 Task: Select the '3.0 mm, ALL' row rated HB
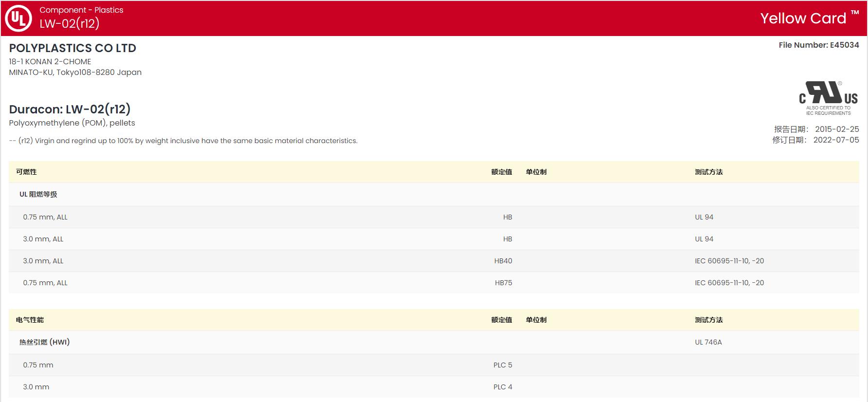(434, 239)
